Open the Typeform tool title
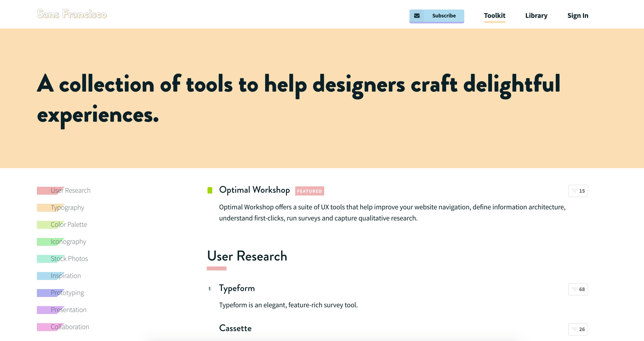644x341 pixels. click(237, 288)
